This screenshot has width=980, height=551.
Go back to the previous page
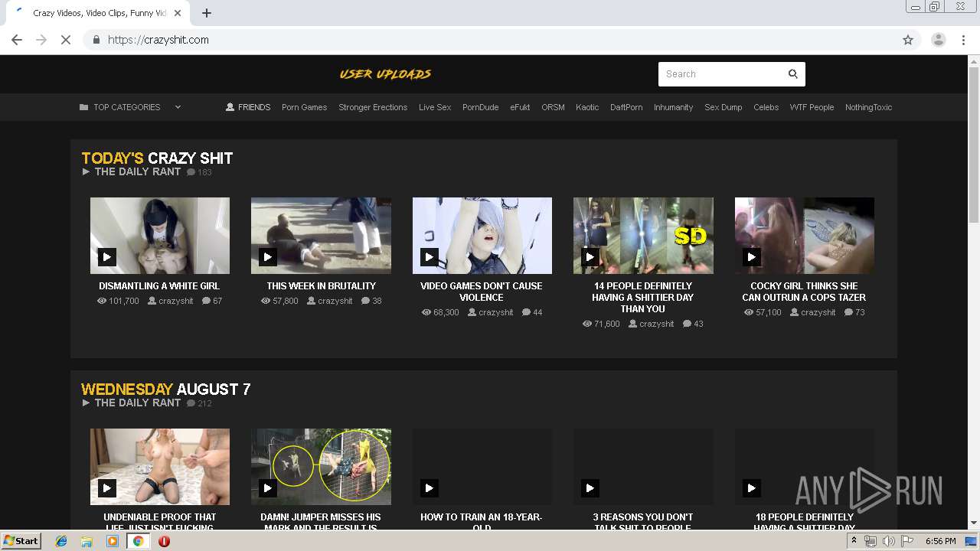tap(17, 40)
